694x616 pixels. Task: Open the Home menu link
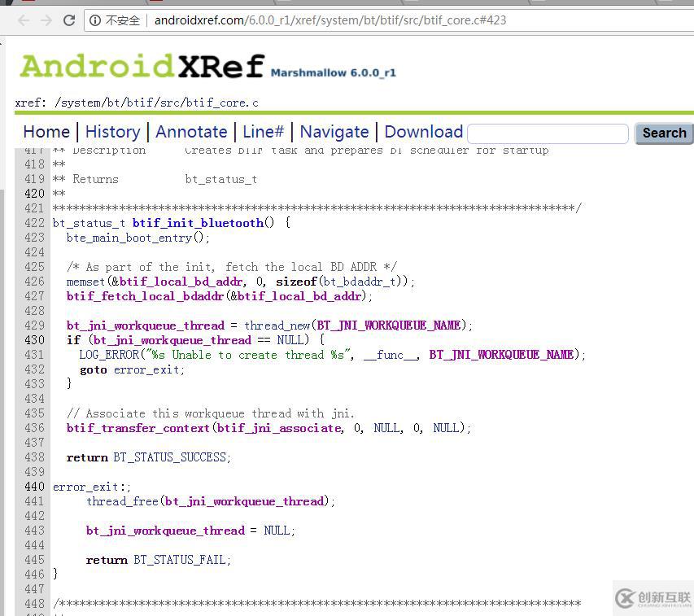[46, 132]
